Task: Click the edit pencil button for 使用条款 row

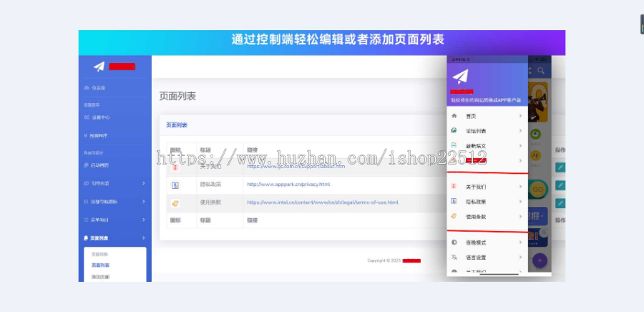Action: point(560,203)
